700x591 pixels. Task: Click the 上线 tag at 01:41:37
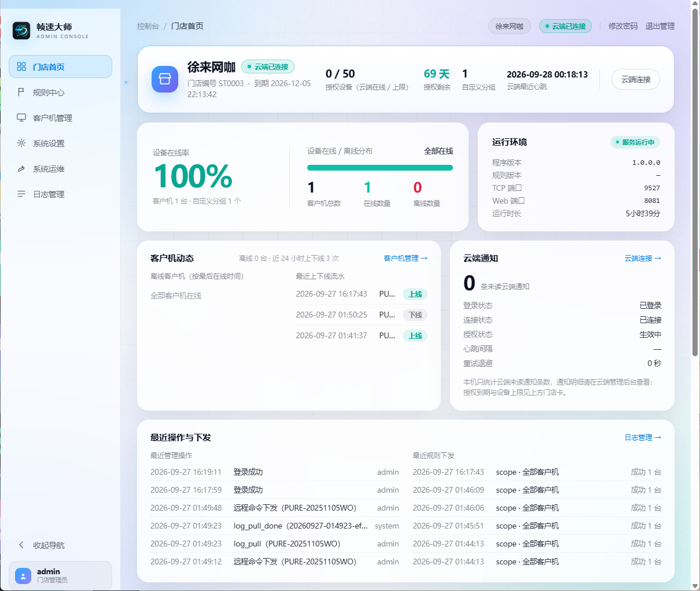(415, 335)
